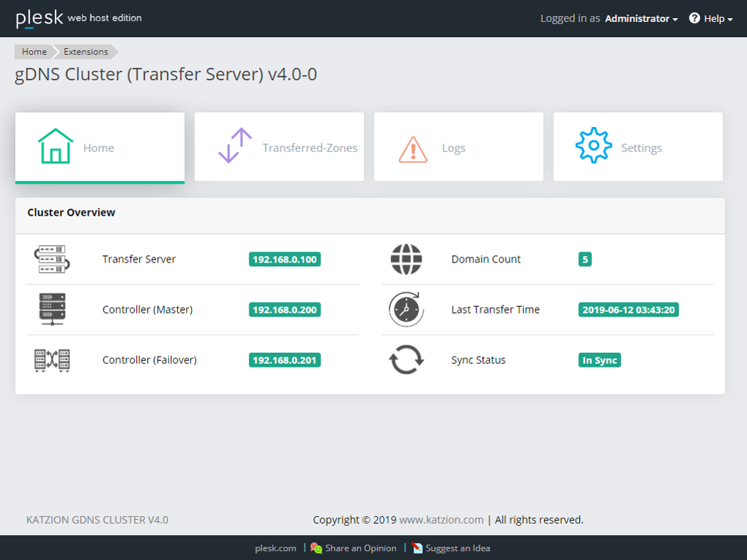This screenshot has height=560, width=747.
Task: Click the Sync Status label
Action: [x=479, y=360]
